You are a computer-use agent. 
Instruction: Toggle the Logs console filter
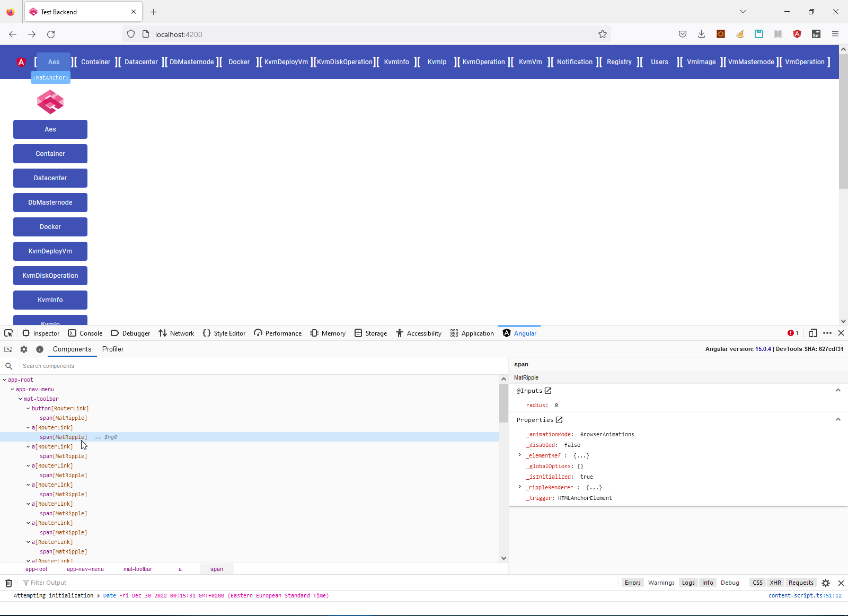coord(688,583)
